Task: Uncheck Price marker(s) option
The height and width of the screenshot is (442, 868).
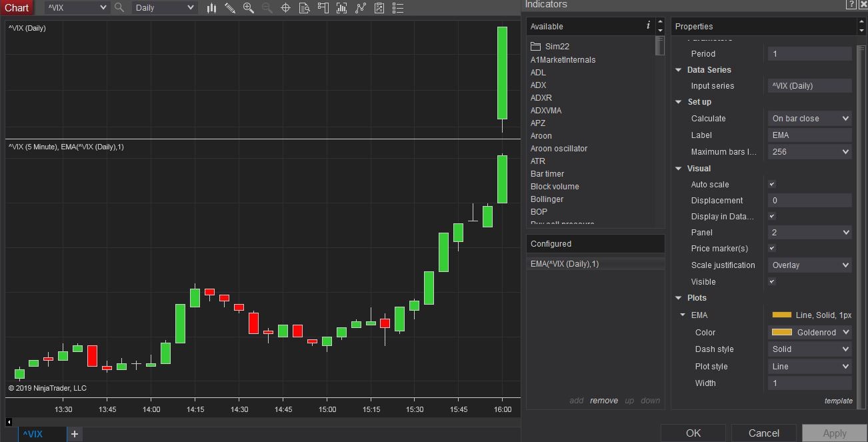Action: point(771,248)
